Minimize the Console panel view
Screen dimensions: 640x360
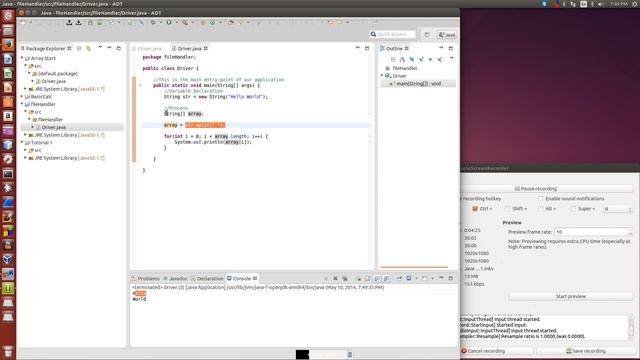point(441,278)
